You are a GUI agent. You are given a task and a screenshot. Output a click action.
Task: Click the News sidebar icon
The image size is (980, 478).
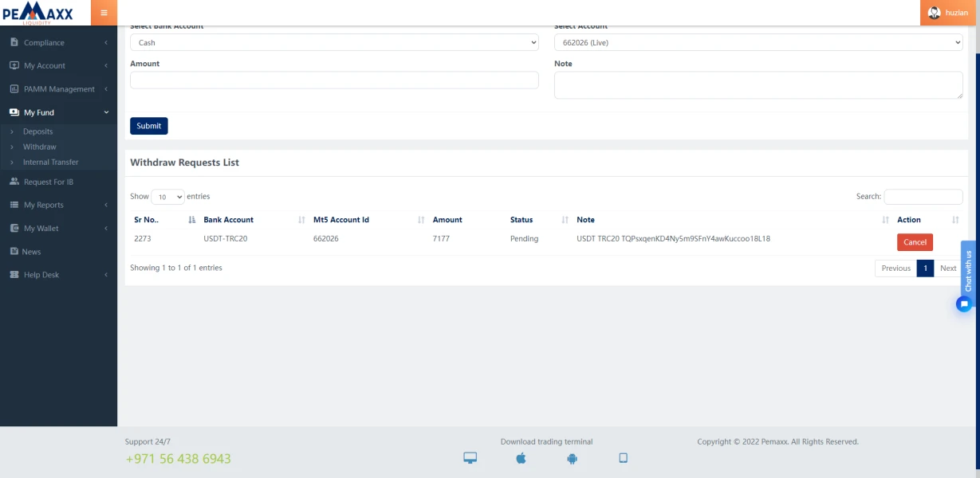(14, 251)
